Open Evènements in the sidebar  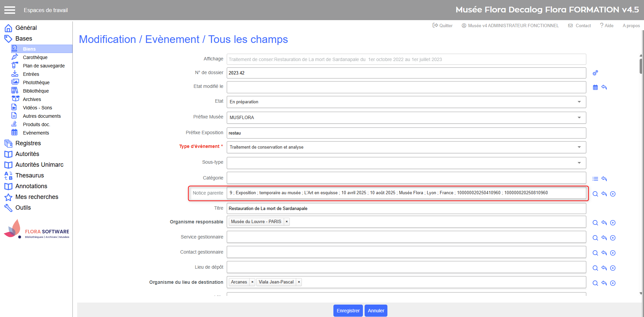(36, 133)
